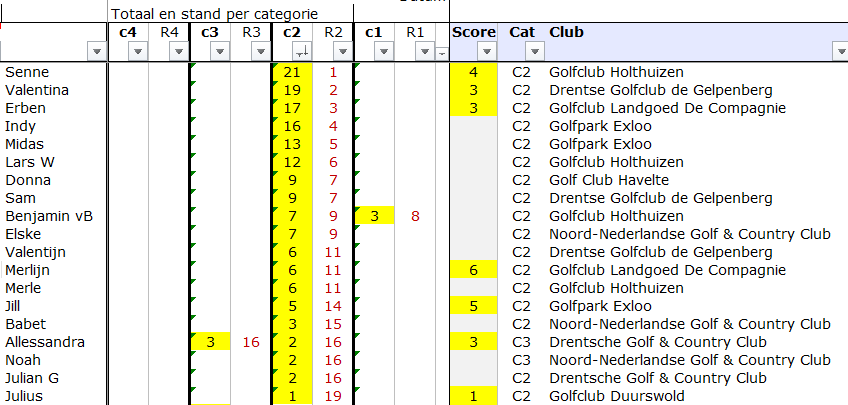Open the R2 column filter dropdown
The image size is (848, 405).
point(344,52)
